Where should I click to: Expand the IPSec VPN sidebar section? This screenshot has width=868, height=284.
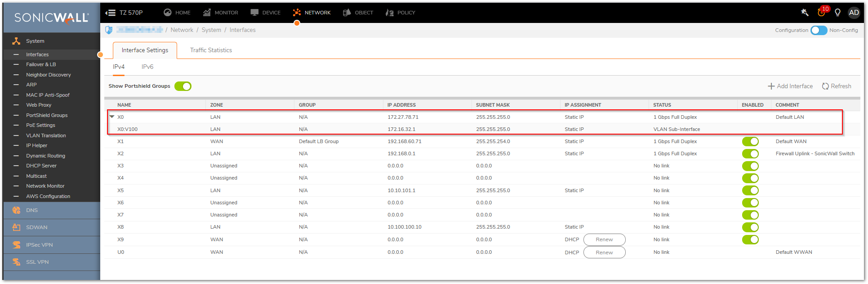(51, 245)
